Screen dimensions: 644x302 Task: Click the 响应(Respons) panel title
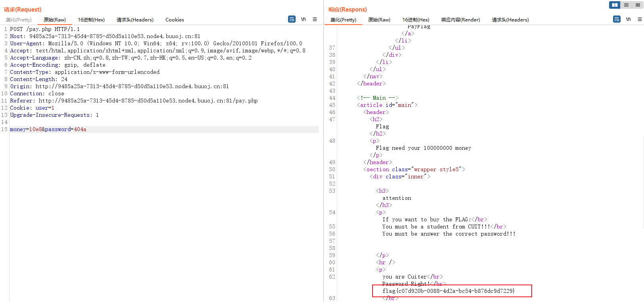click(x=348, y=10)
